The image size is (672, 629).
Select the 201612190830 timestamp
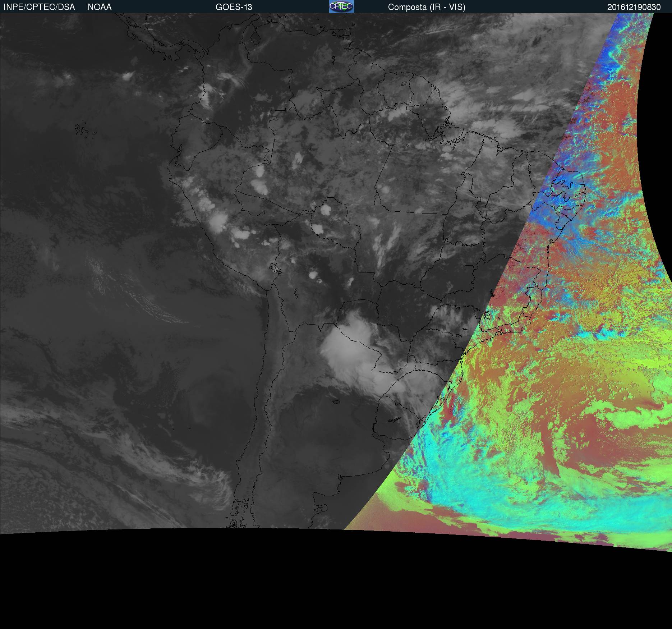click(634, 7)
